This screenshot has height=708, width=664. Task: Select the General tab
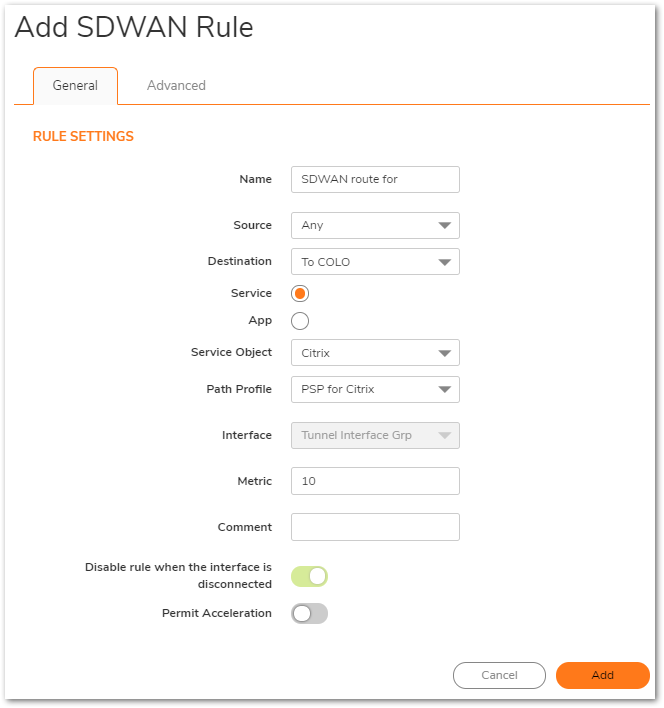coord(75,86)
